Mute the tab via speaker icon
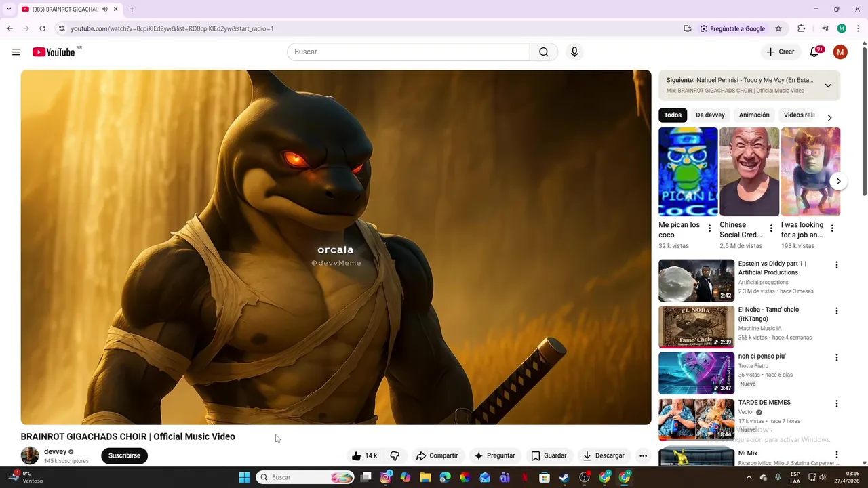Screen dimensions: 868x488 tap(104, 9)
